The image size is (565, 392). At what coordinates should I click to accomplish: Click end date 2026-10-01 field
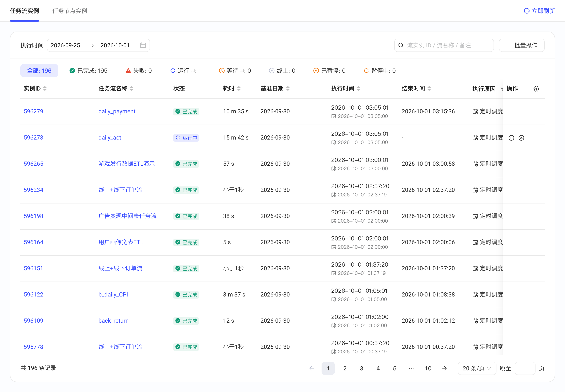click(x=115, y=45)
